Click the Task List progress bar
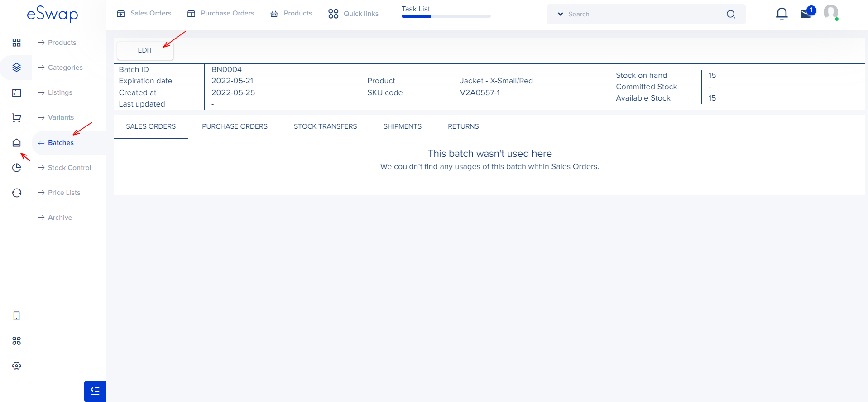Screen dimensions: 868x402 coord(446,16)
